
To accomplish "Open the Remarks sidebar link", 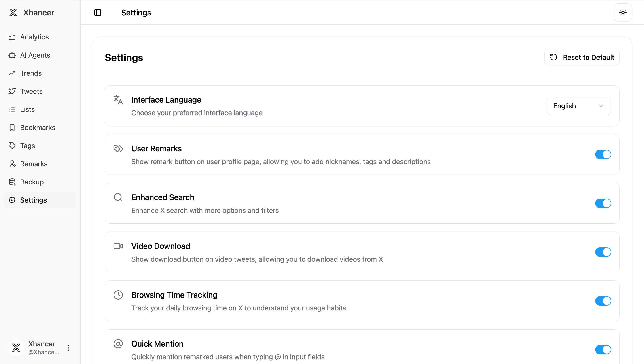I will pyautogui.click(x=34, y=164).
